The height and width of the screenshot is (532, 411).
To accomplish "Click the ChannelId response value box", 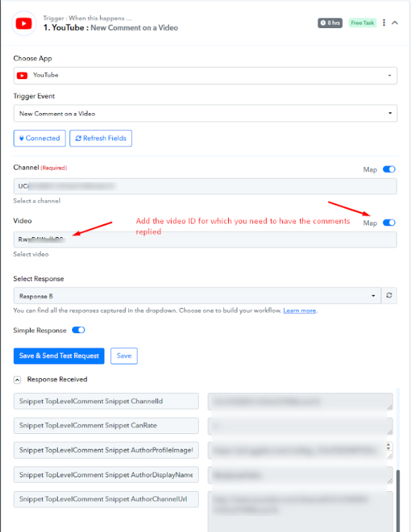I will (300, 402).
